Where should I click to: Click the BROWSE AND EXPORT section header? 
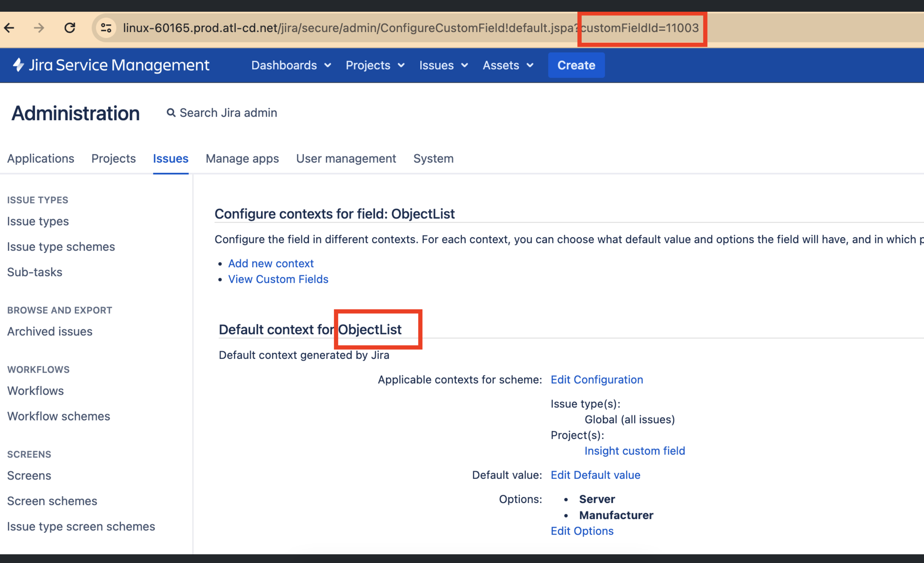(x=60, y=310)
